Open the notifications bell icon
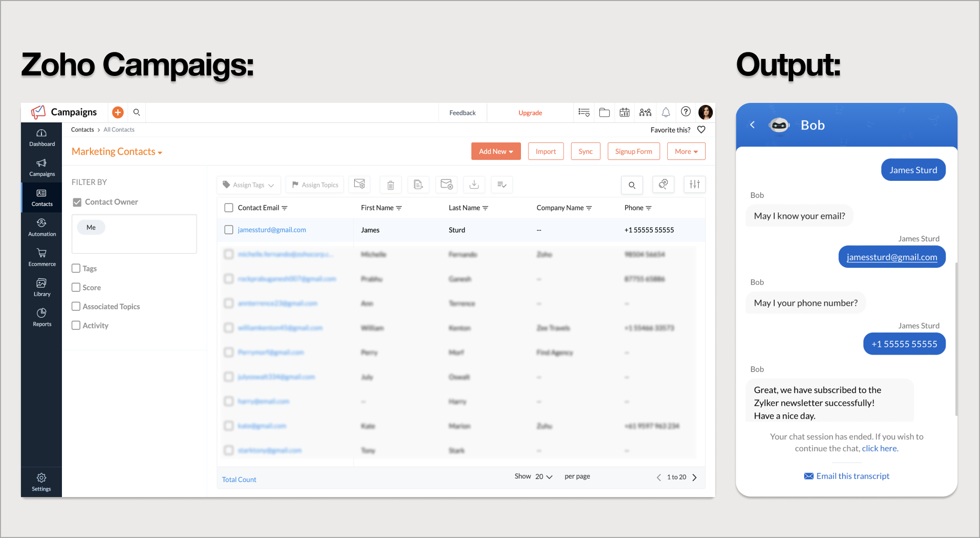The width and height of the screenshot is (980, 538). coord(666,112)
